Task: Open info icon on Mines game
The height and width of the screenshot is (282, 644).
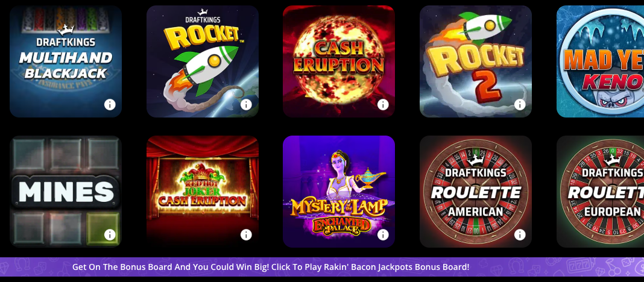Action: (x=110, y=235)
